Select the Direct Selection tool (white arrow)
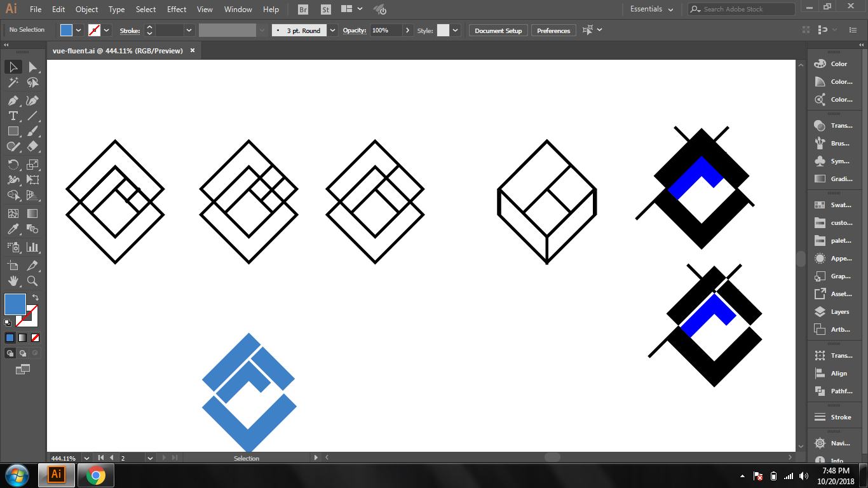The height and width of the screenshot is (488, 868). coord(32,67)
